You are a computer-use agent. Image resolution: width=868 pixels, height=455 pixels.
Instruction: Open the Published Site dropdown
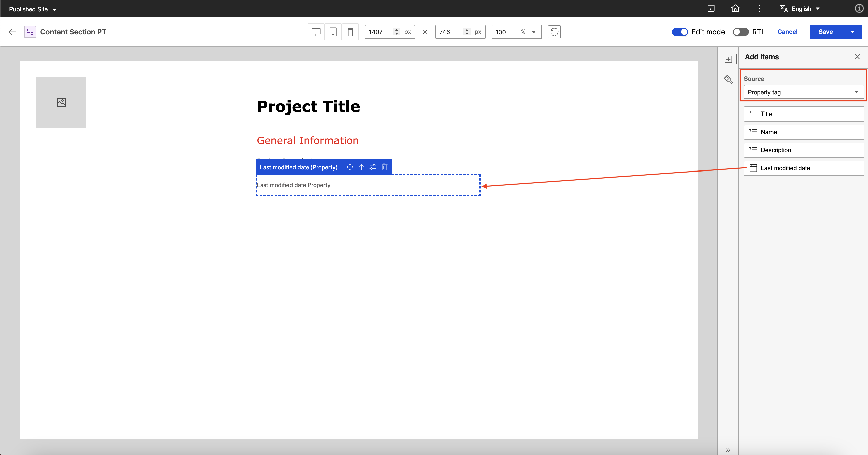pyautogui.click(x=32, y=9)
